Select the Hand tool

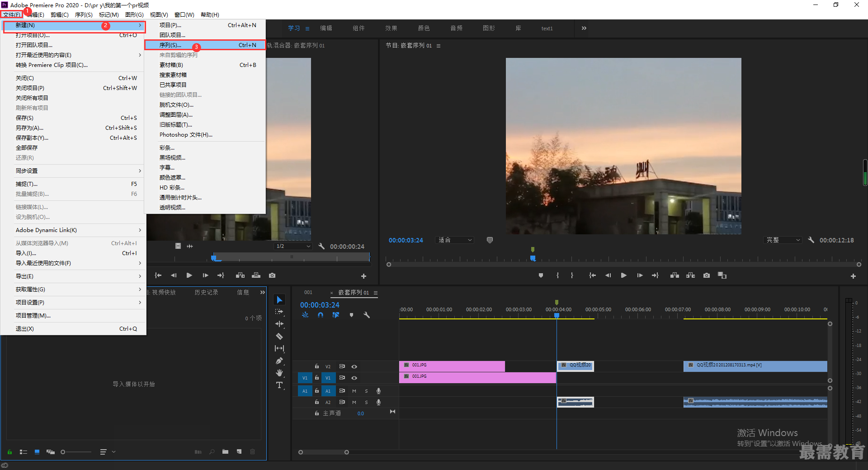pyautogui.click(x=279, y=373)
